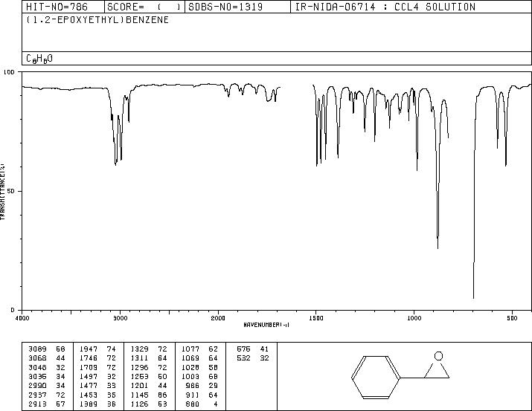532x411 pixels.
Task: Select peak table entry 3068
Action: (x=37, y=358)
